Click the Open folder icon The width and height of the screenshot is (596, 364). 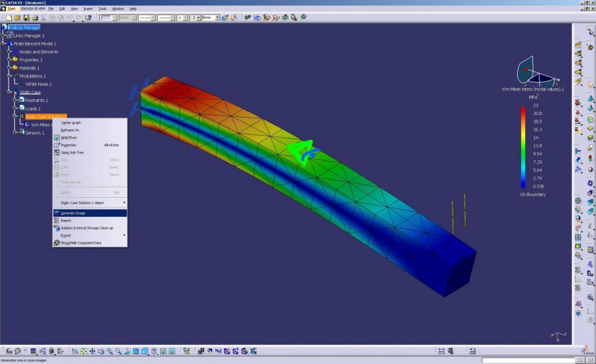[x=17, y=18]
